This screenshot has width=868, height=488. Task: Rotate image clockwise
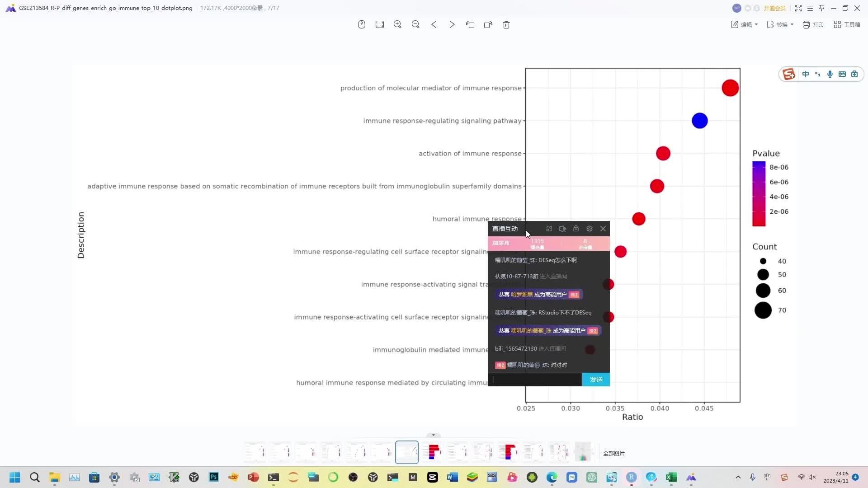pos(488,24)
